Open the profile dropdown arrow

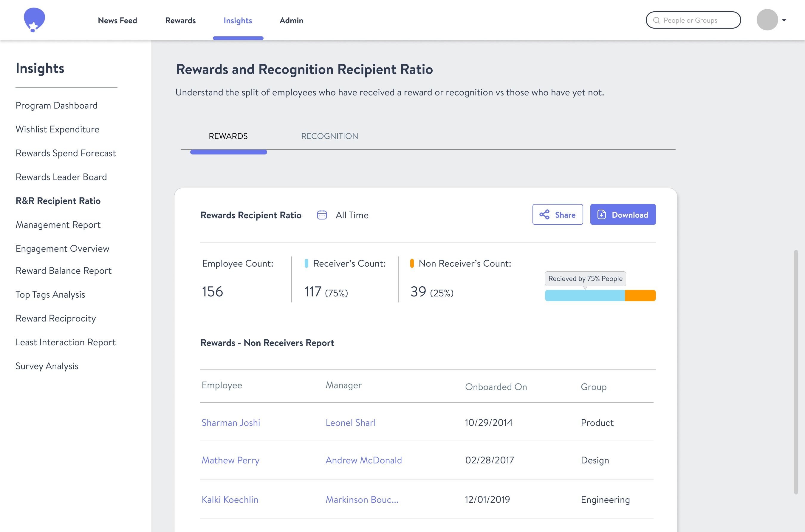click(x=784, y=20)
